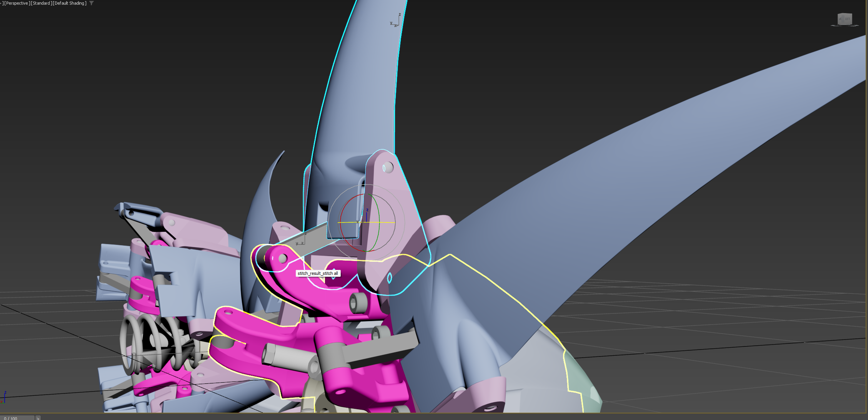Viewport: 868px width, 420px height.
Task: Click the stitch_result_stitch all tooltip label
Action: tap(318, 273)
